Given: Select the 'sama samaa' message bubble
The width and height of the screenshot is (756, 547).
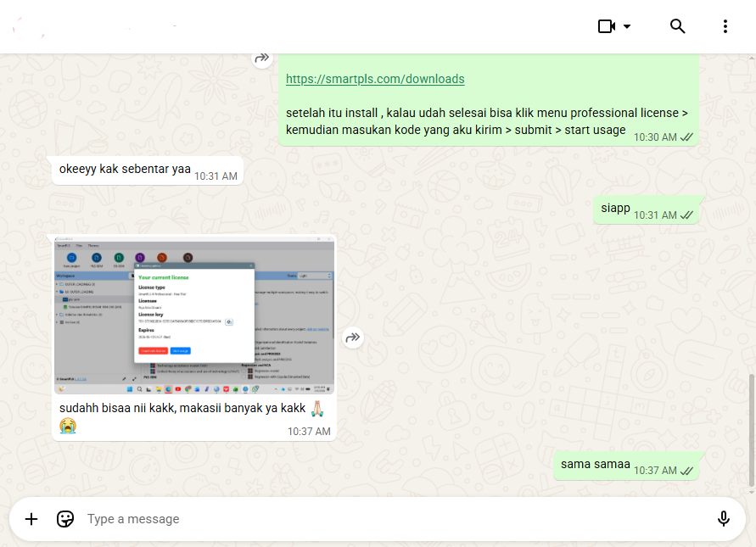Looking at the screenshot, I should [627, 466].
